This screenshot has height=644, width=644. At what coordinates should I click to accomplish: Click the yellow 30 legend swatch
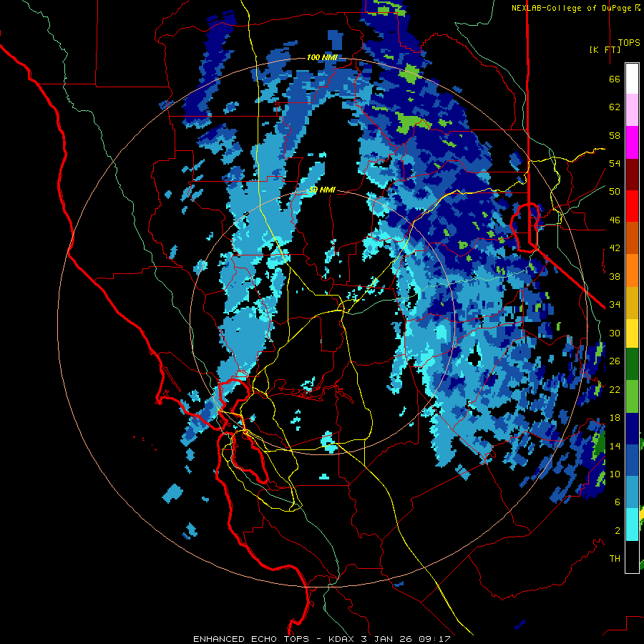[x=632, y=333]
